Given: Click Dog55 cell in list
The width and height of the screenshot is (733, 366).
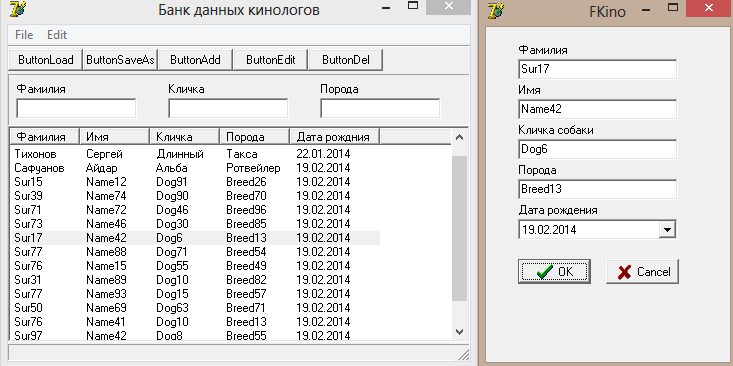Looking at the screenshot, I should point(172,266).
